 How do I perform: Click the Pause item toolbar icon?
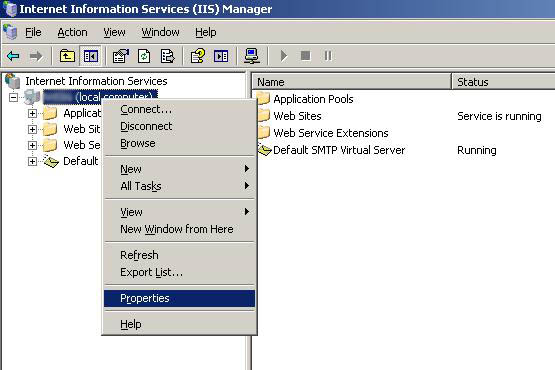[x=328, y=56]
